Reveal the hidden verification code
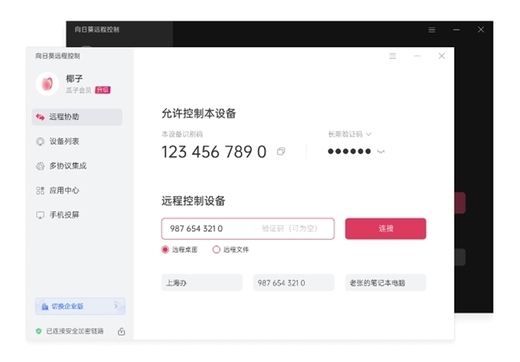Screen dimensions: 520x362 (381, 152)
